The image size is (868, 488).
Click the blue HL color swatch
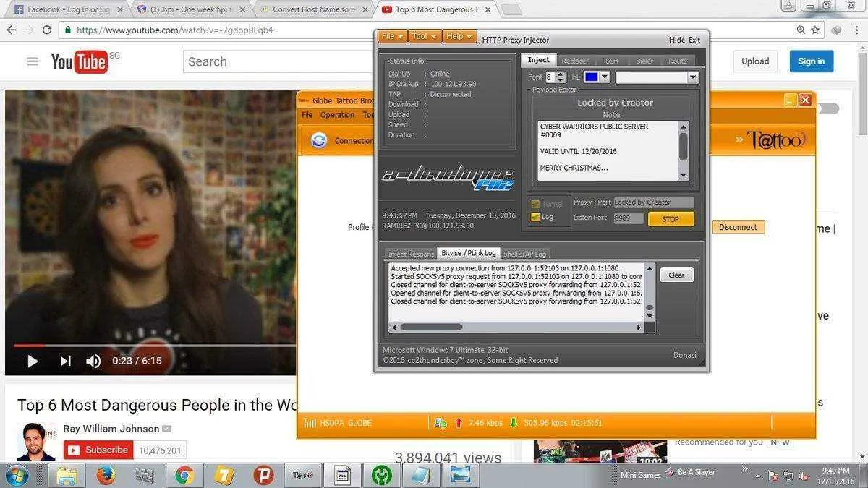[x=591, y=77]
